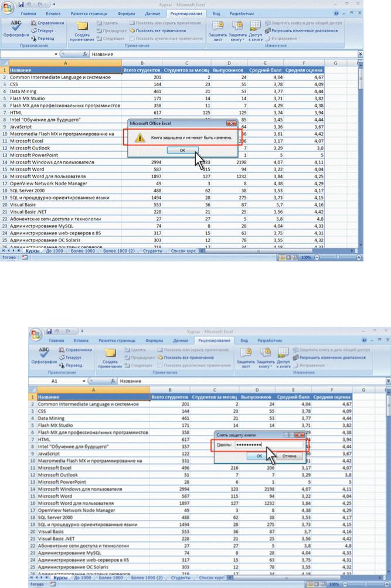Click Отмена in Снять защиту книги dialog

point(290,456)
